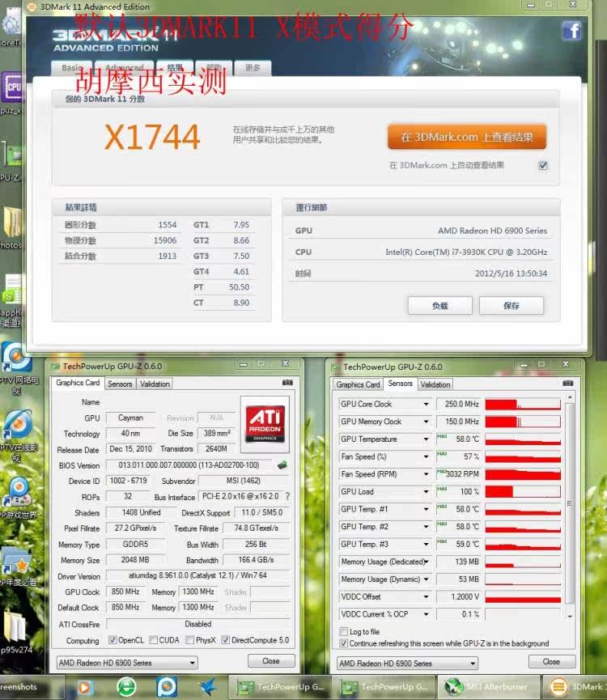Click the Facebook icon in 3DMark
This screenshot has width=607, height=700.
click(x=571, y=31)
